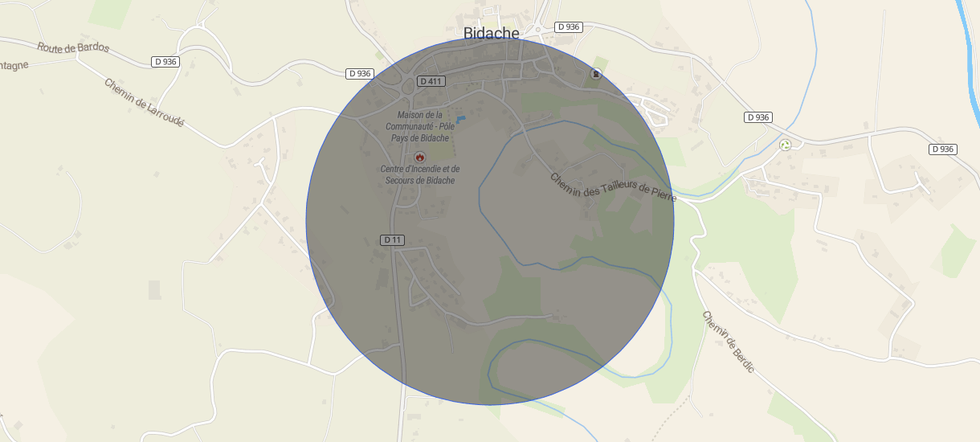Click the D 411 road shield

[x=431, y=81]
